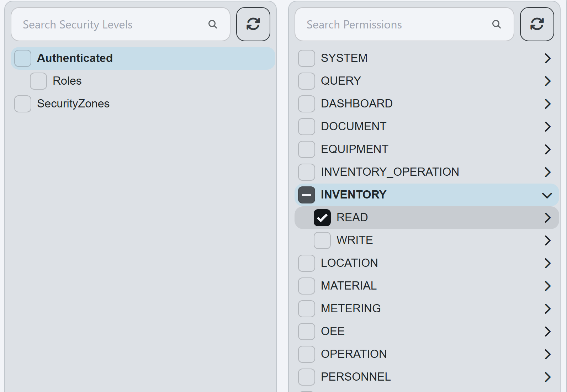The width and height of the screenshot is (567, 392).
Task: Toggle the partially selected INVENTORY checkbox
Action: tap(307, 195)
